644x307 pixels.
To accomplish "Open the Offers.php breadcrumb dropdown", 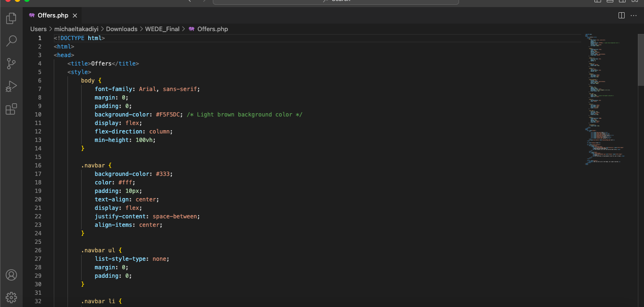I will 212,29.
